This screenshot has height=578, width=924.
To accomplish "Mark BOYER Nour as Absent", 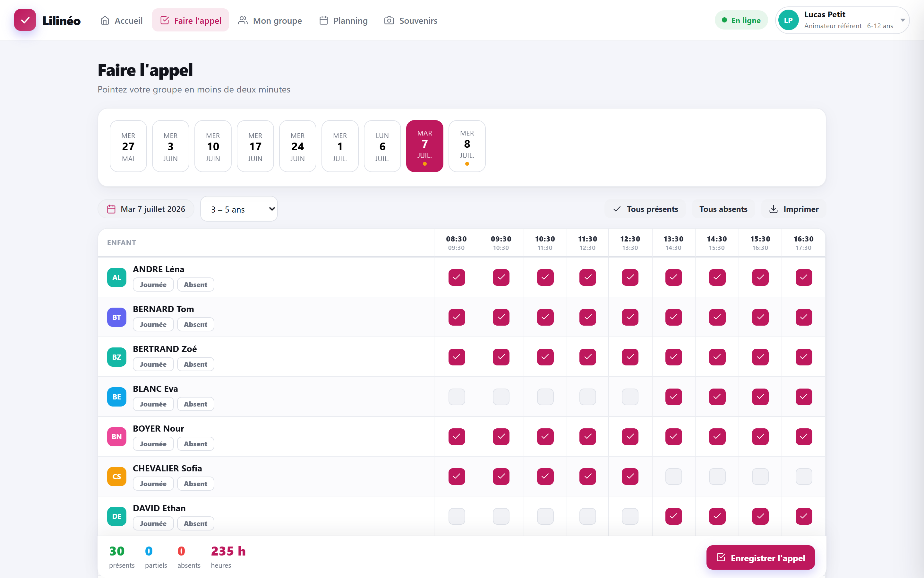I will tap(195, 444).
